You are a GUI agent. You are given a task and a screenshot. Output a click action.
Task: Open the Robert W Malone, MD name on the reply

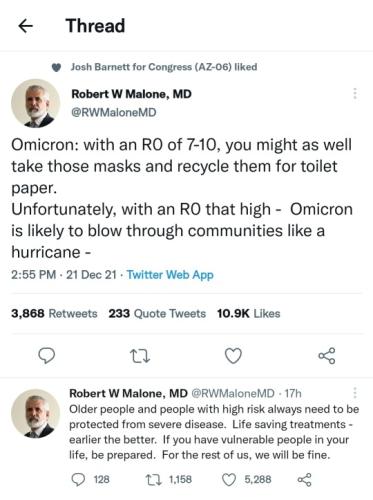(128, 393)
